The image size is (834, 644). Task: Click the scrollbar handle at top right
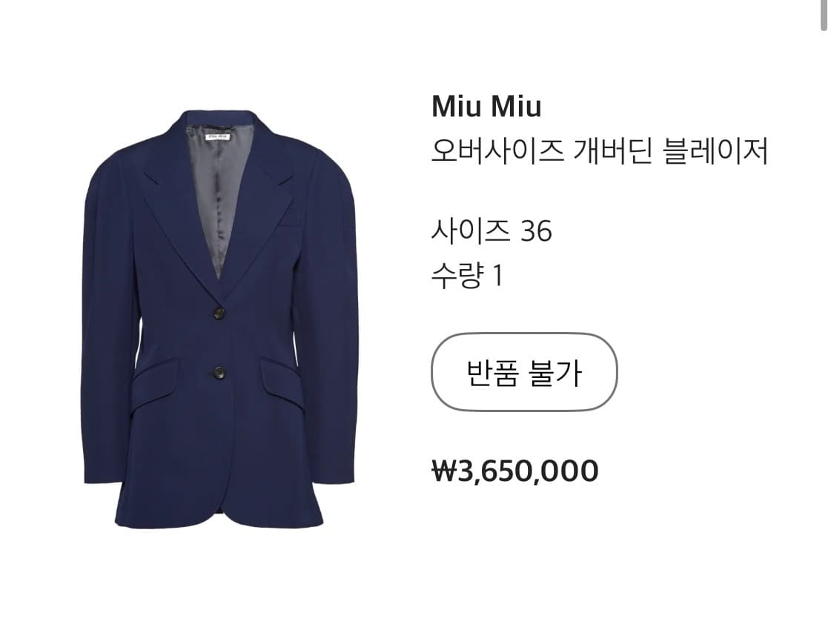[824, 15]
